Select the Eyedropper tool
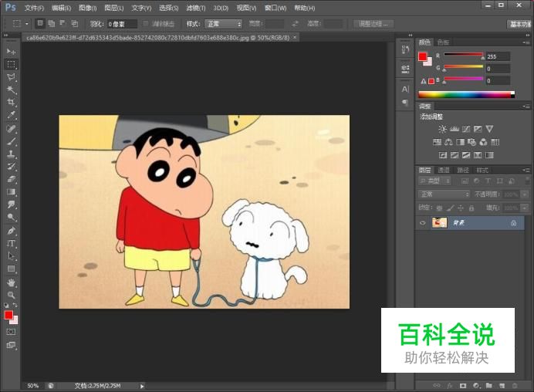 pyautogui.click(x=11, y=115)
